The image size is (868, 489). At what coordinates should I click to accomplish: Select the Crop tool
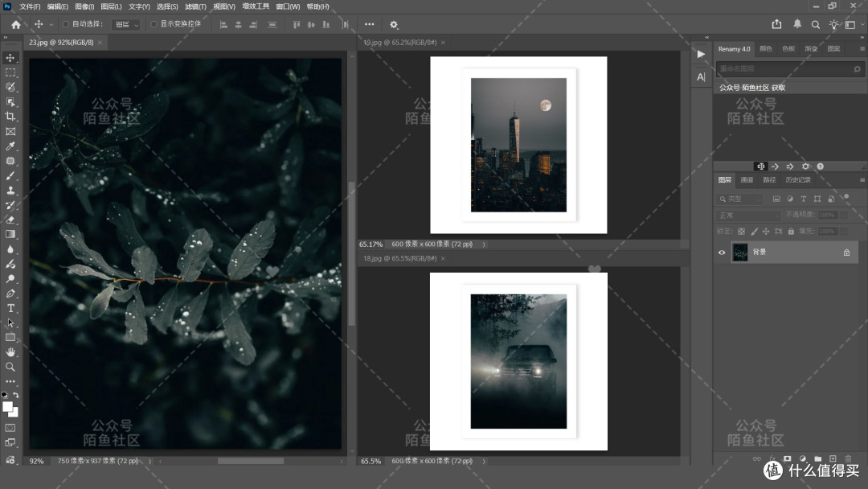[10, 117]
